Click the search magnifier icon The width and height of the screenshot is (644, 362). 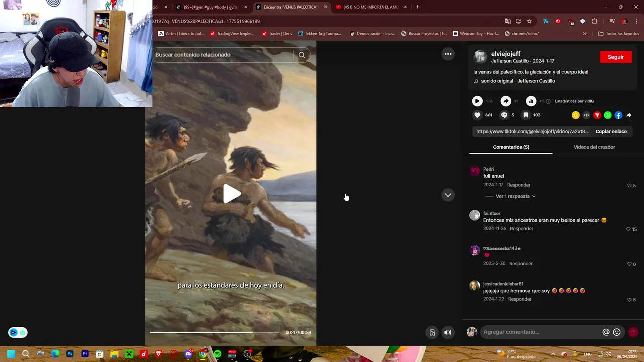coord(302,55)
